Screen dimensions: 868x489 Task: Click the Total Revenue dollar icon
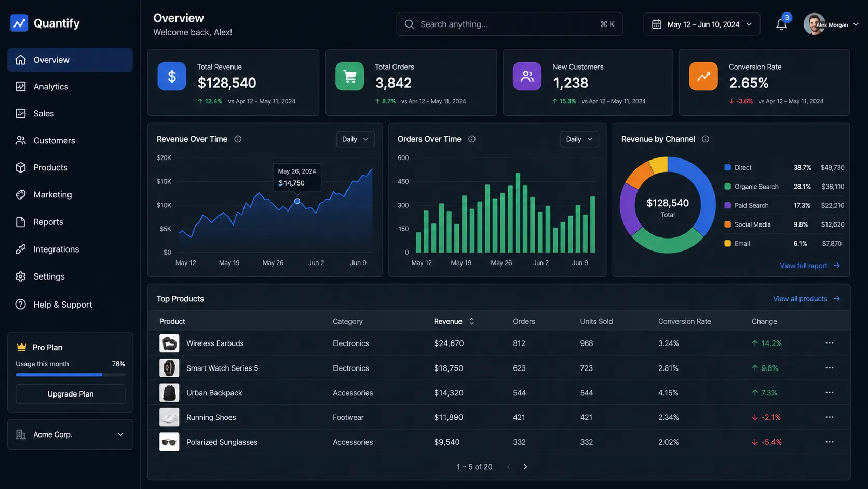[172, 76]
